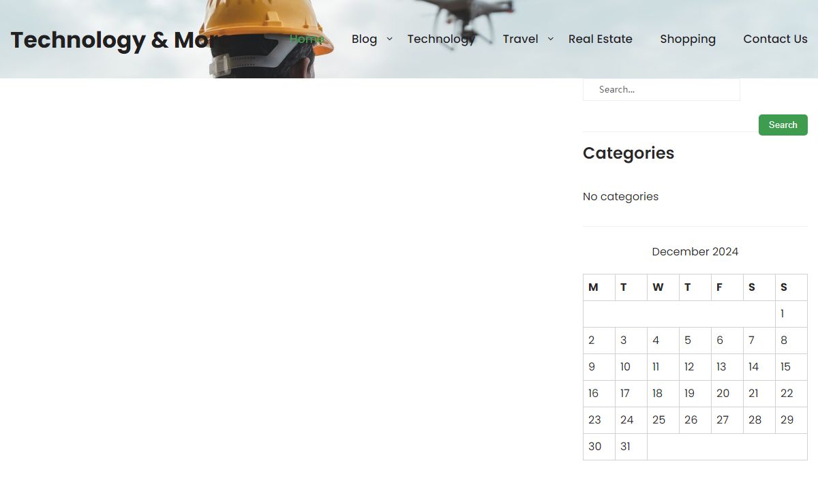Select day 13 in the calendar
The height and width of the screenshot is (504, 818).
click(x=727, y=367)
